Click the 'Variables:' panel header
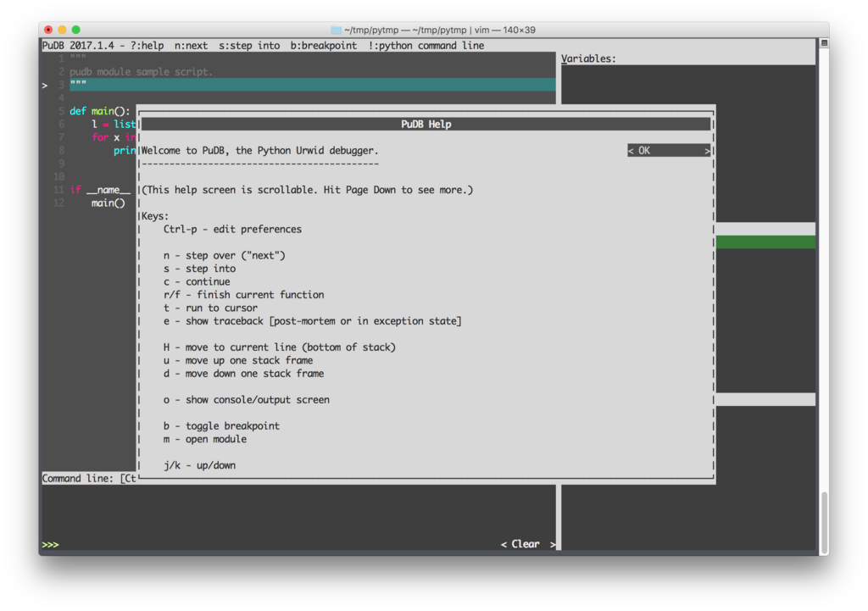 click(x=588, y=58)
